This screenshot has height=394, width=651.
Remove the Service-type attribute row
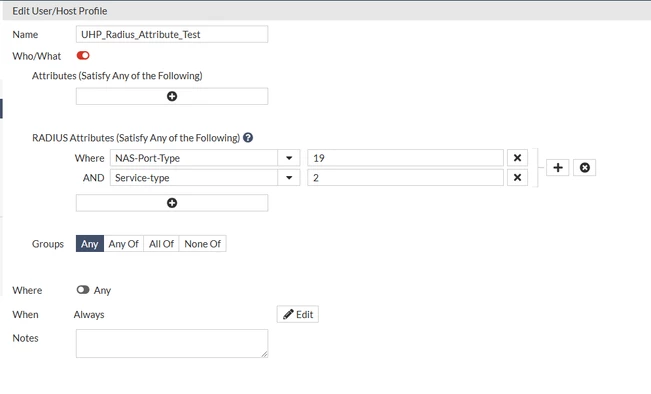517,178
